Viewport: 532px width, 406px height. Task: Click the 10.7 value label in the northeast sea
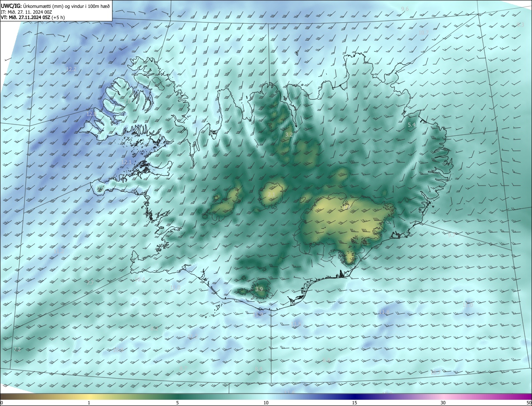click(x=423, y=32)
